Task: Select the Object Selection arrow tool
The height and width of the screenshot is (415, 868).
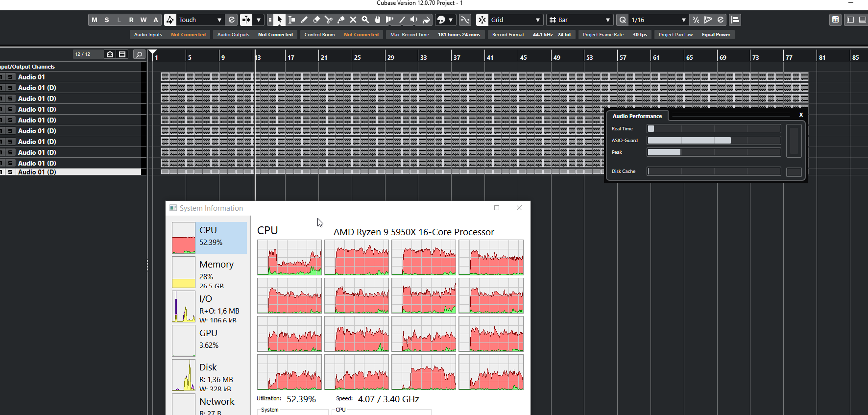Action: click(x=280, y=20)
